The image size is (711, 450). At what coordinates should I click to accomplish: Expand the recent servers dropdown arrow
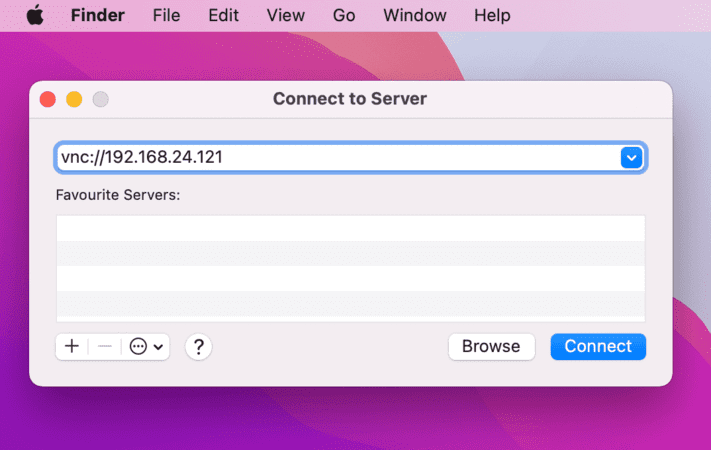[x=631, y=158]
